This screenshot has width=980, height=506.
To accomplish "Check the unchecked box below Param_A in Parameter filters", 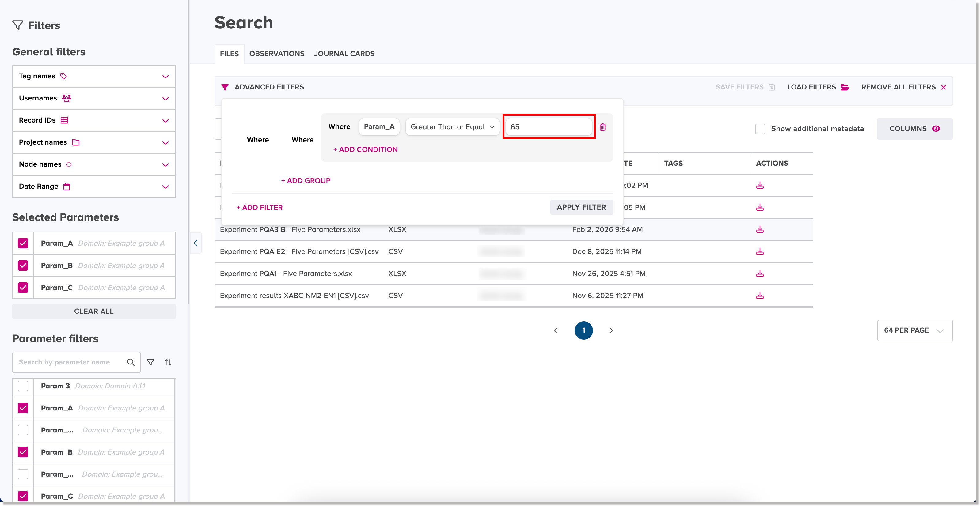I will (23, 430).
